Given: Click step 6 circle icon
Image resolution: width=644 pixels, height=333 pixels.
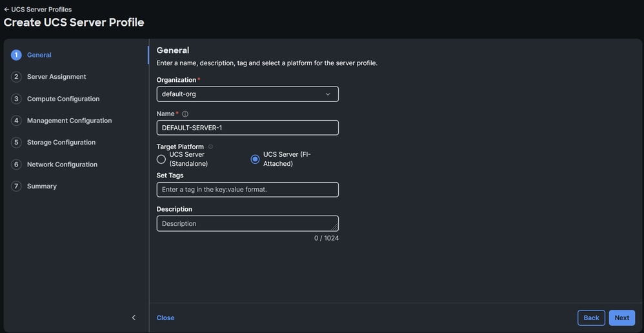Looking at the screenshot, I should (16, 165).
